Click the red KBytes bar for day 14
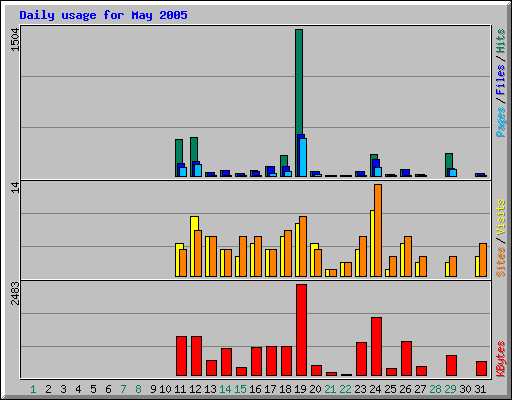Image resolution: width=512 pixels, height=400 pixels. pyautogui.click(x=226, y=362)
